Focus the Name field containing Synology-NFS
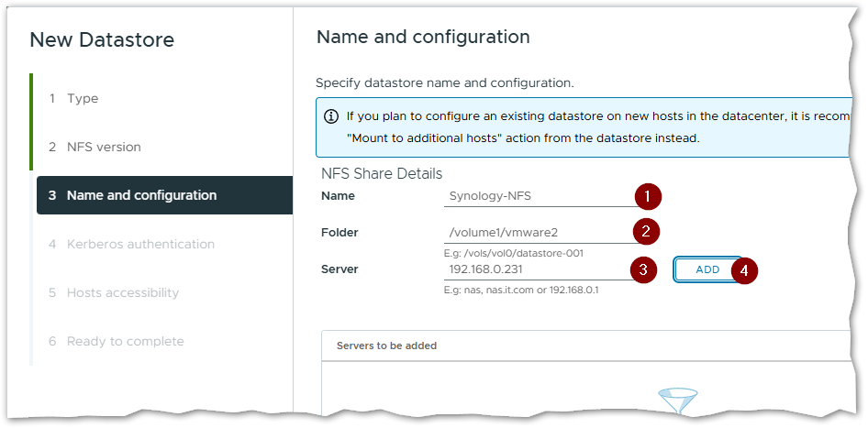 click(x=535, y=196)
